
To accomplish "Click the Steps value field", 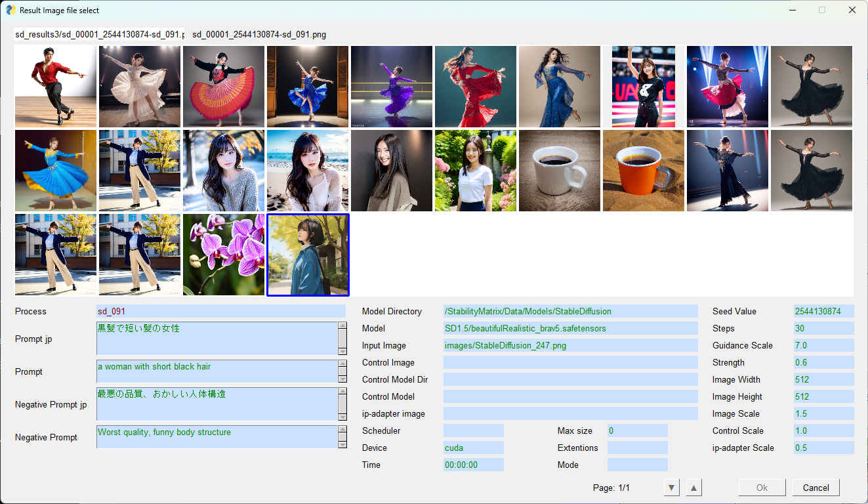I will [823, 328].
